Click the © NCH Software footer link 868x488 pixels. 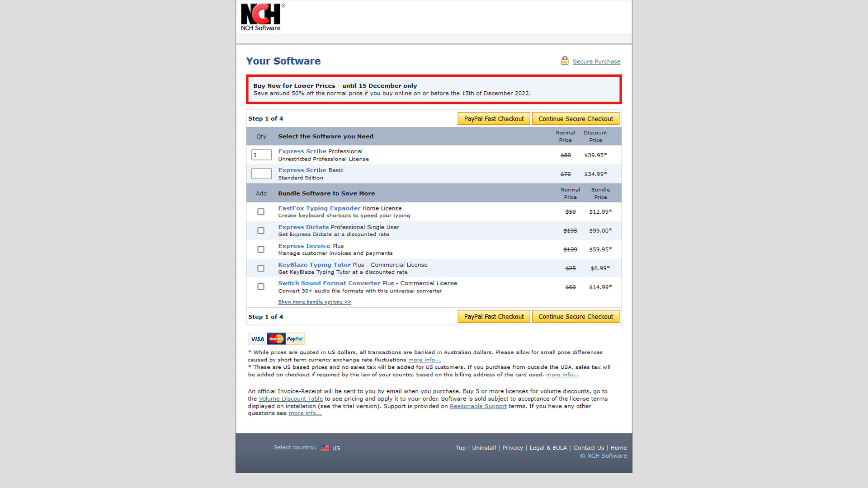[603, 456]
